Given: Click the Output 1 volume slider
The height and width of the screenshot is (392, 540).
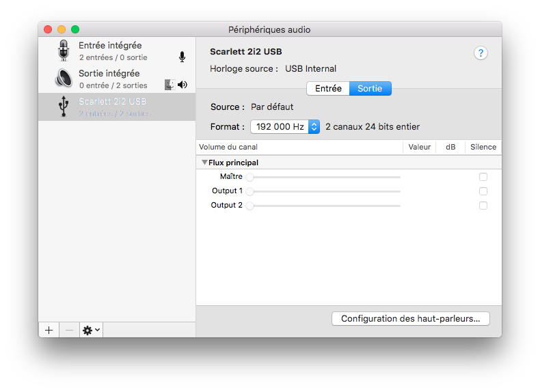Looking at the screenshot, I should [x=324, y=191].
